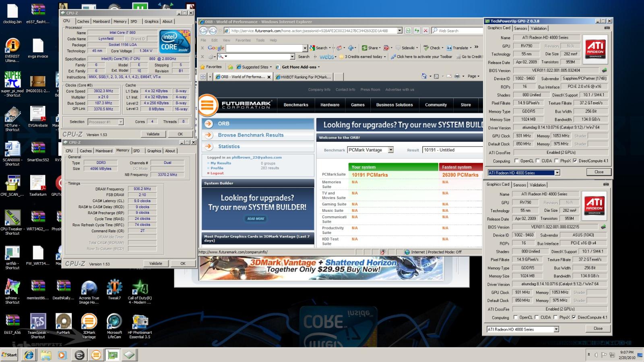Open the Browse Benchmark Results link

[251, 135]
